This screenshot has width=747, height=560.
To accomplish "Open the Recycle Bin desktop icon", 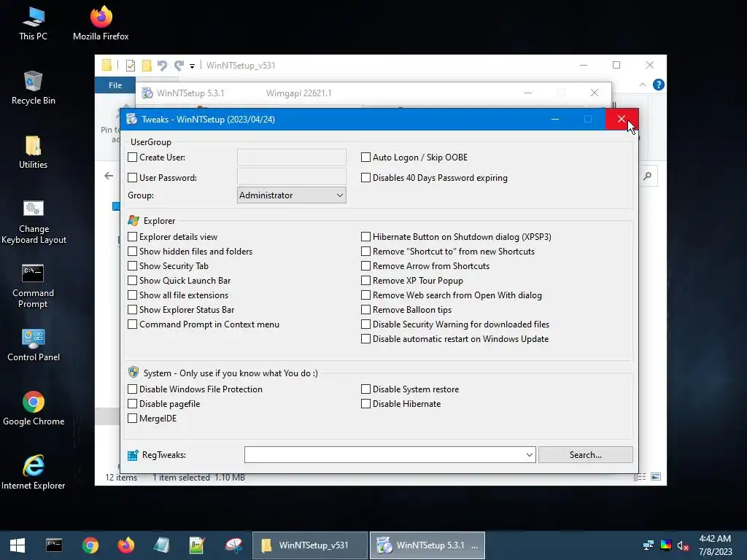I will tap(33, 87).
